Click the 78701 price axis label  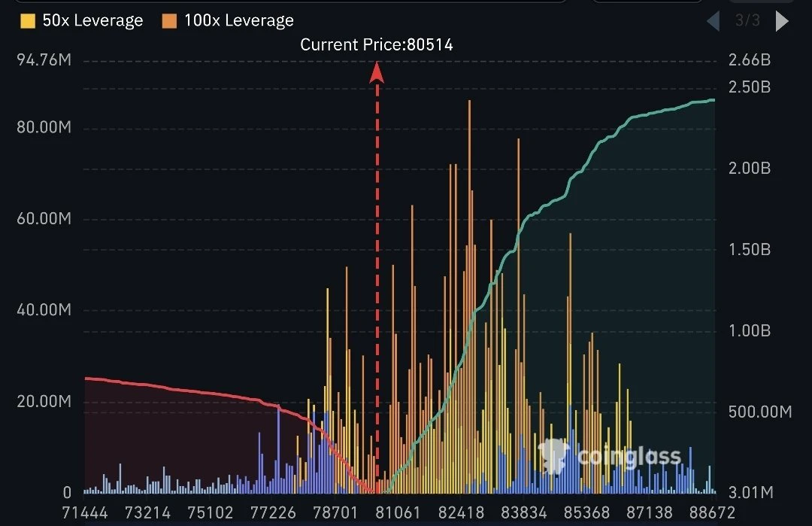pyautogui.click(x=335, y=513)
